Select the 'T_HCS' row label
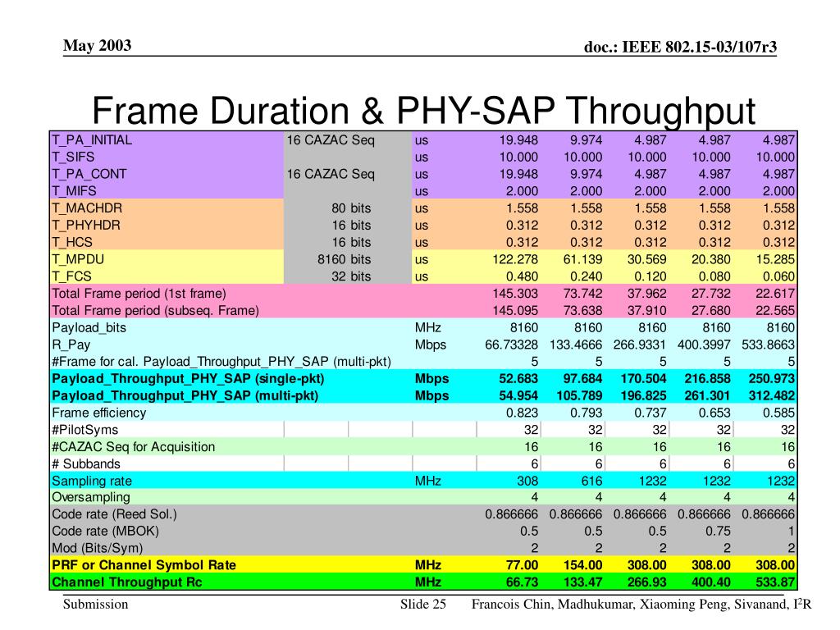This screenshot has height=630, width=840. (x=72, y=243)
